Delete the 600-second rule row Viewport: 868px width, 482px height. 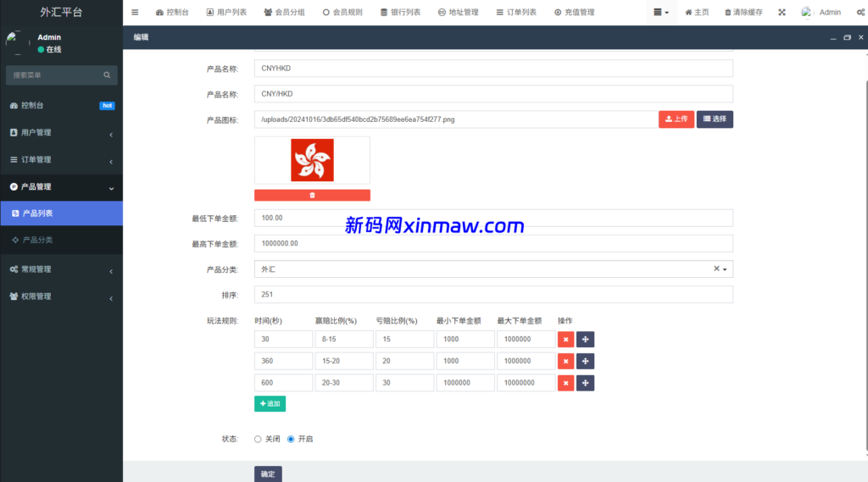[x=565, y=383]
